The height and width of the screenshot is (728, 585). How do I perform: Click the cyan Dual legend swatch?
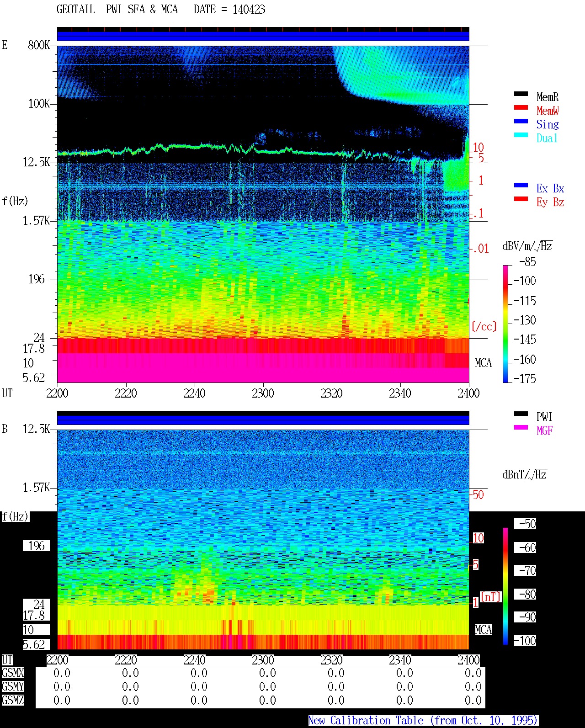tap(521, 135)
